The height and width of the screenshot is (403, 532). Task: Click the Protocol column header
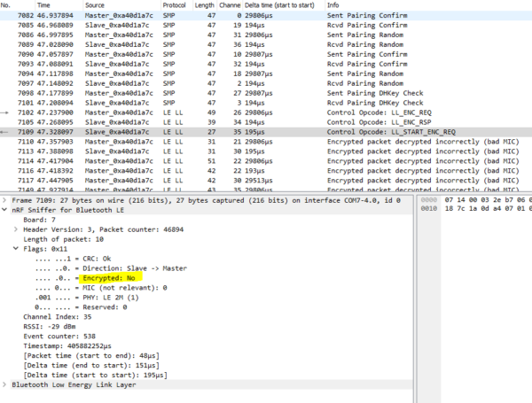(175, 5)
